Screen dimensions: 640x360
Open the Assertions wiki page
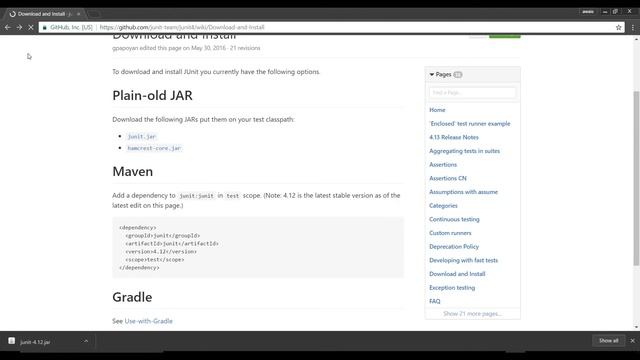click(x=443, y=164)
